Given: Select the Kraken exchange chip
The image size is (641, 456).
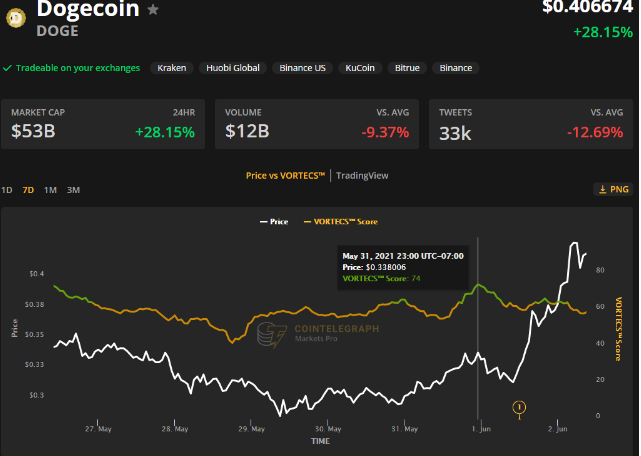Looking at the screenshot, I should coord(172,68).
